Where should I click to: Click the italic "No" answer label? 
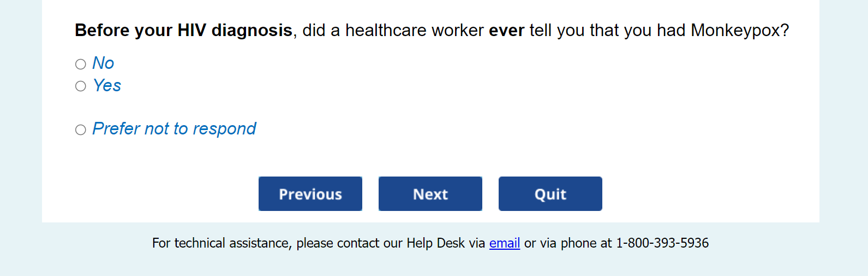click(103, 63)
